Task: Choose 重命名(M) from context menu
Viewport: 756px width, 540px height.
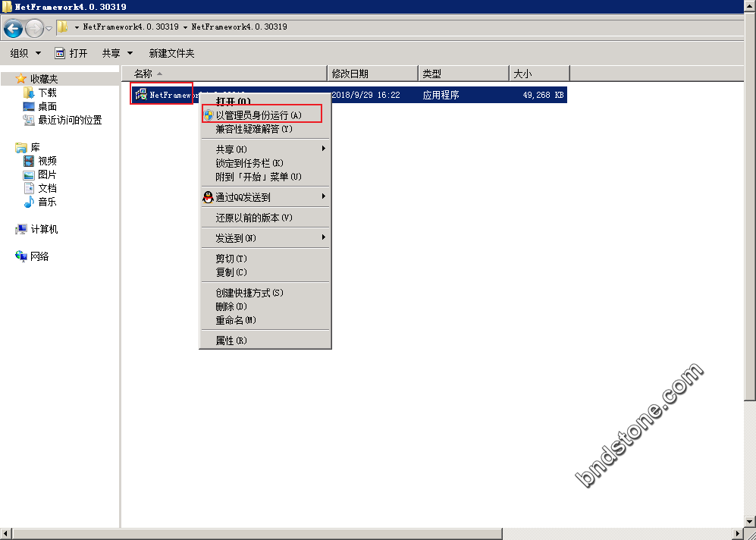Action: click(265, 320)
